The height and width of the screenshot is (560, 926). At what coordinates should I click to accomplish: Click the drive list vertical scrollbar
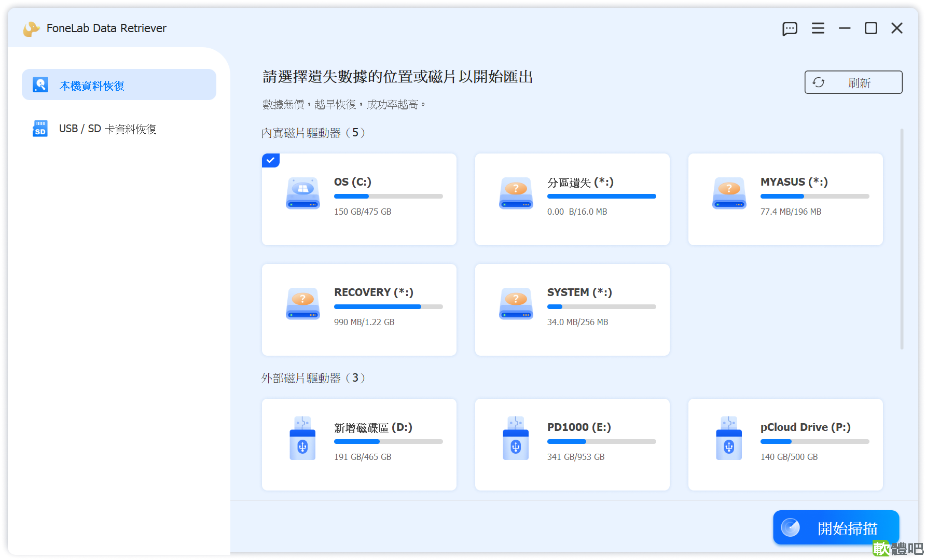click(902, 239)
